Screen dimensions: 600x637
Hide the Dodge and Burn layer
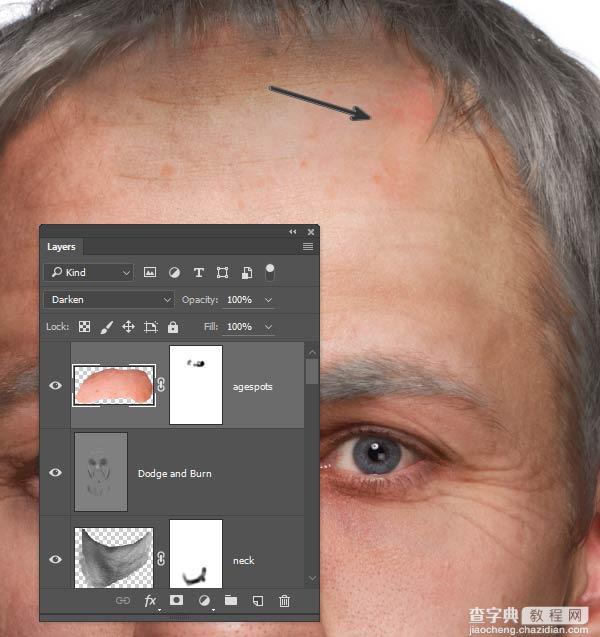coord(56,472)
